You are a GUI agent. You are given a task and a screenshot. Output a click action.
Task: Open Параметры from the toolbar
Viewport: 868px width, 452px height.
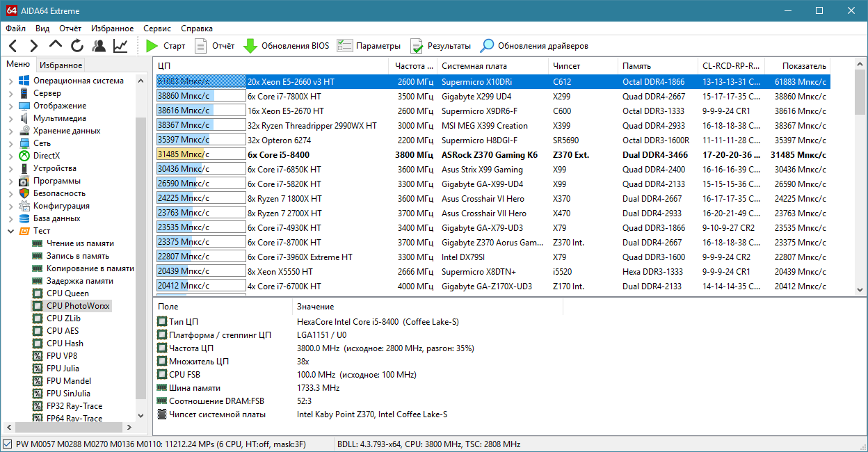[369, 46]
